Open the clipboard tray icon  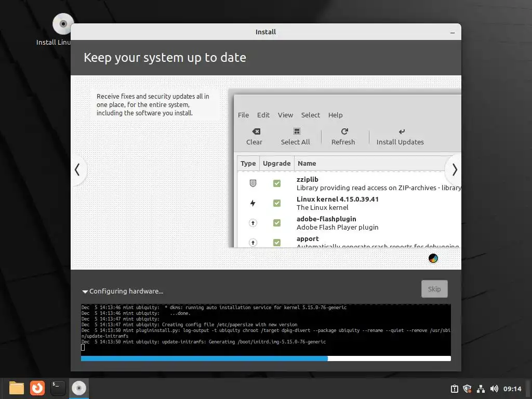[x=454, y=389]
